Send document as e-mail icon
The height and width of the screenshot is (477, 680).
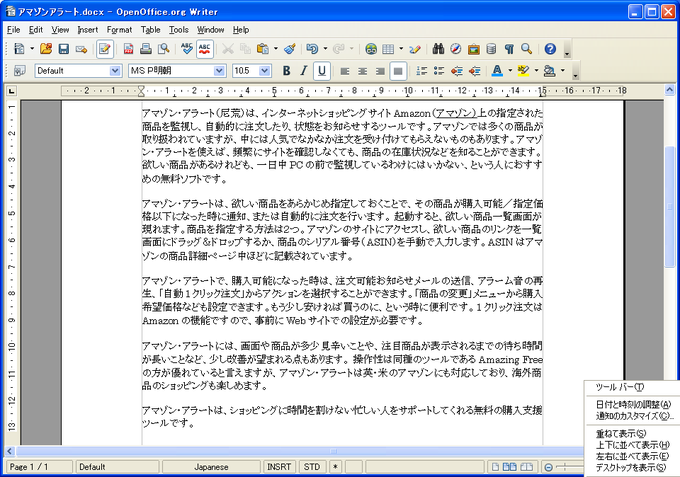click(x=81, y=49)
